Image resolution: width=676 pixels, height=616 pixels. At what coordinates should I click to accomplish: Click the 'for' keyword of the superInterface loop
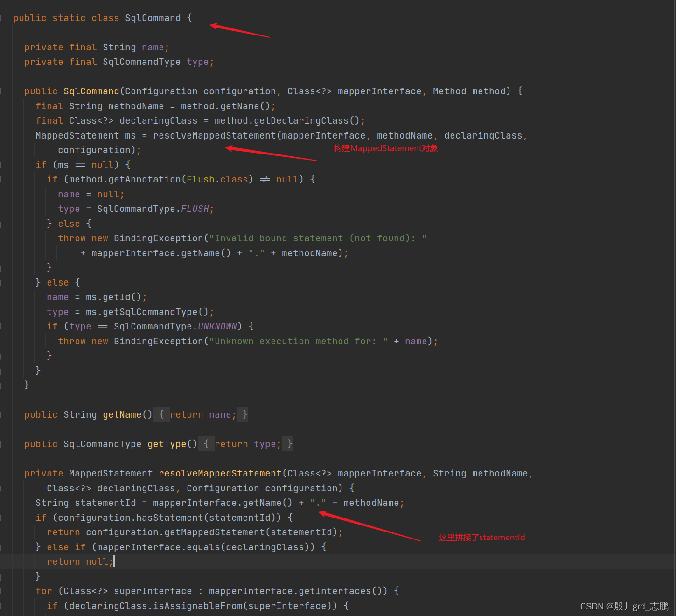click(x=44, y=591)
